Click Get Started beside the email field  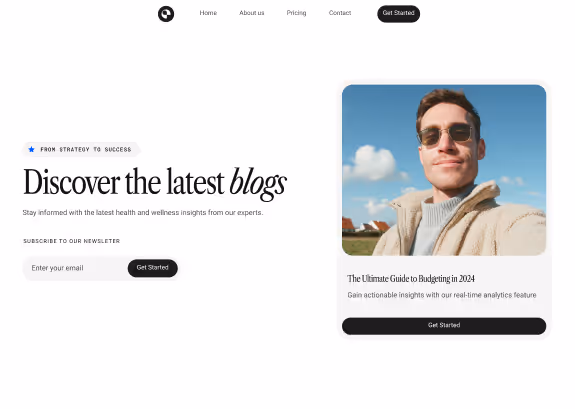coord(153,268)
